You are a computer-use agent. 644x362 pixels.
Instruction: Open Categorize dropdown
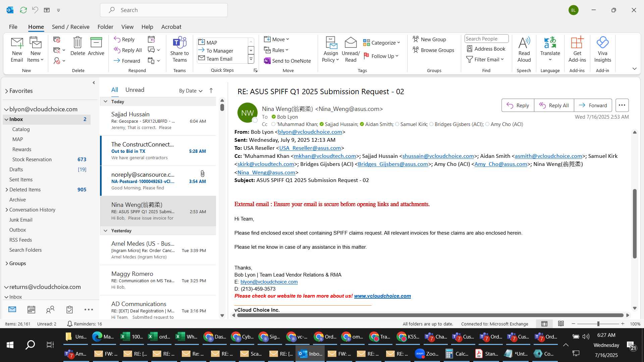[382, 43]
